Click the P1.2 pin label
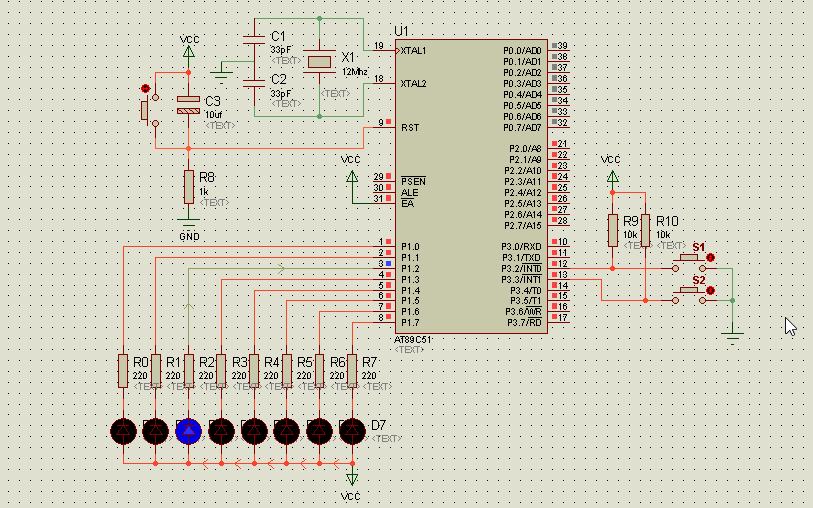Screen dimensions: 813x508 tap(410, 269)
